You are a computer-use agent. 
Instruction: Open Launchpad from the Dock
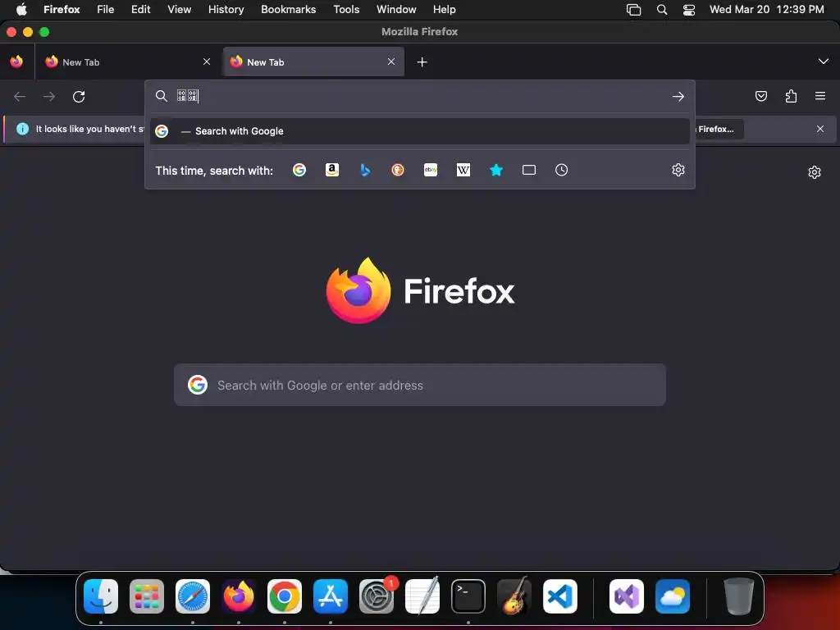click(147, 596)
